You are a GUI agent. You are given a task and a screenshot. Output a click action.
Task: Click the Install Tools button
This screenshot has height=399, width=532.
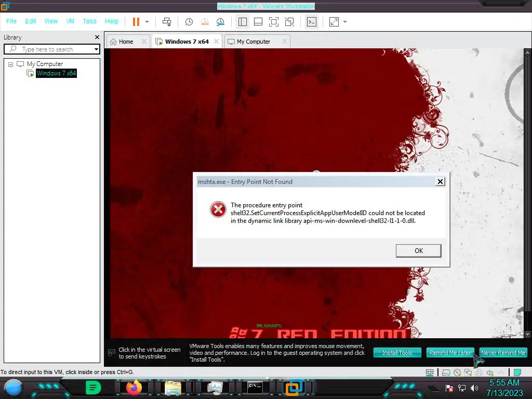[397, 353]
